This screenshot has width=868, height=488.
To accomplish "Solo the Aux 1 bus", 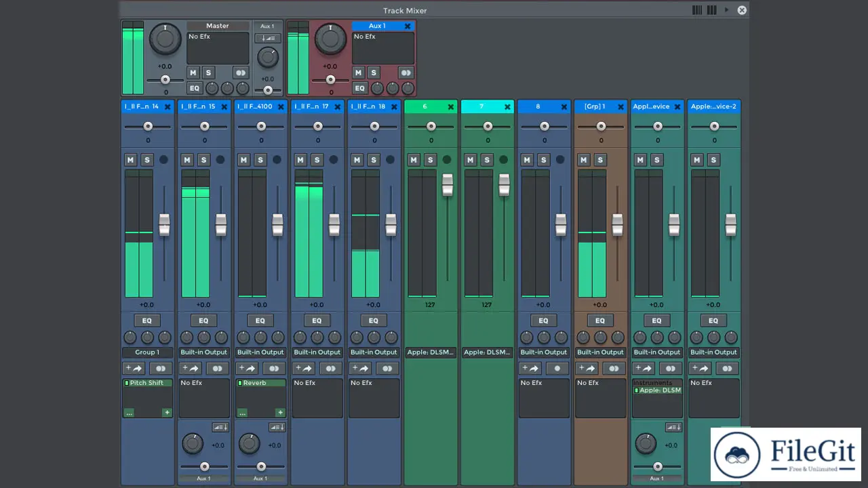I will pyautogui.click(x=374, y=73).
